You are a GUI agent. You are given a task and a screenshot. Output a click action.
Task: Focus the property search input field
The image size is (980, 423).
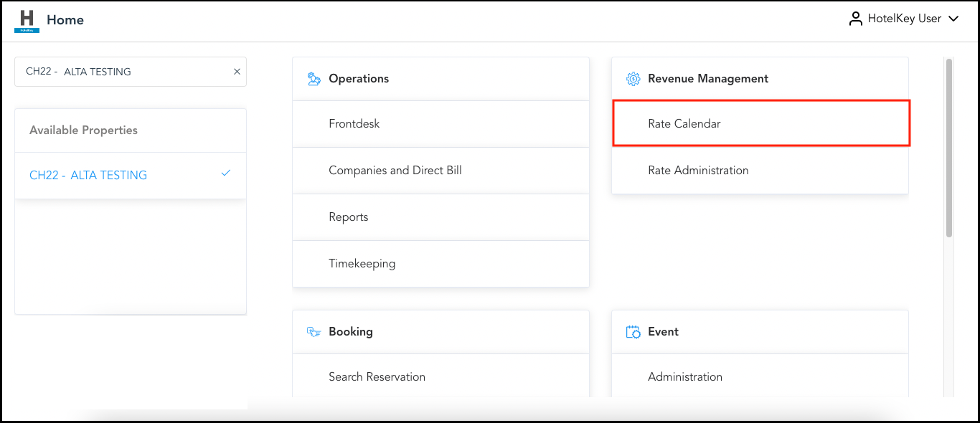pos(122,72)
